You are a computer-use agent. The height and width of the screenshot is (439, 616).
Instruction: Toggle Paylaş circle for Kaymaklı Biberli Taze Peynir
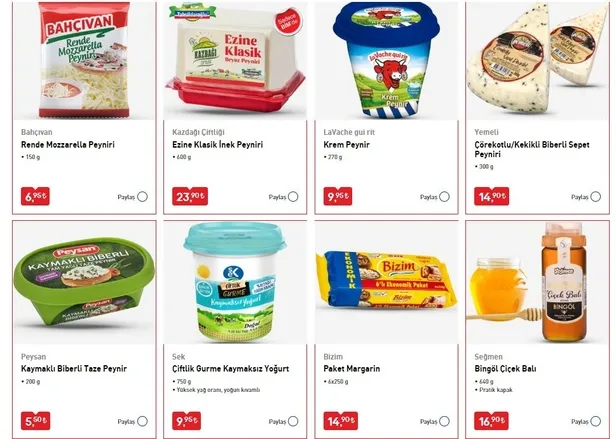click(143, 421)
